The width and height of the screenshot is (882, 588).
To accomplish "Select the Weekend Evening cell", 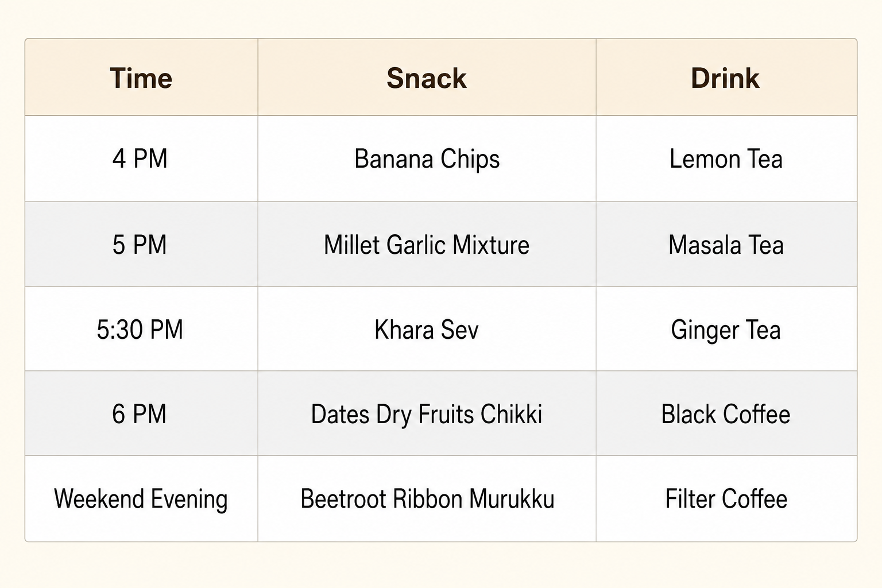I will [x=141, y=498].
